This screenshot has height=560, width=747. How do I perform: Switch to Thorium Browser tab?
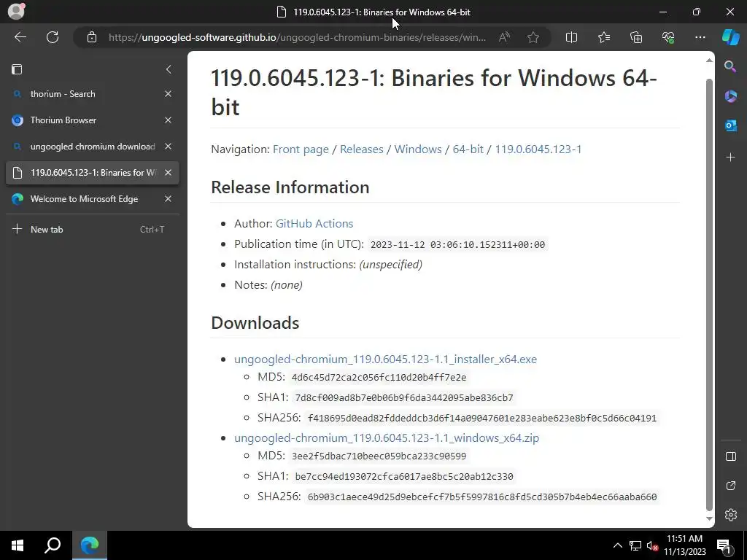coord(93,120)
